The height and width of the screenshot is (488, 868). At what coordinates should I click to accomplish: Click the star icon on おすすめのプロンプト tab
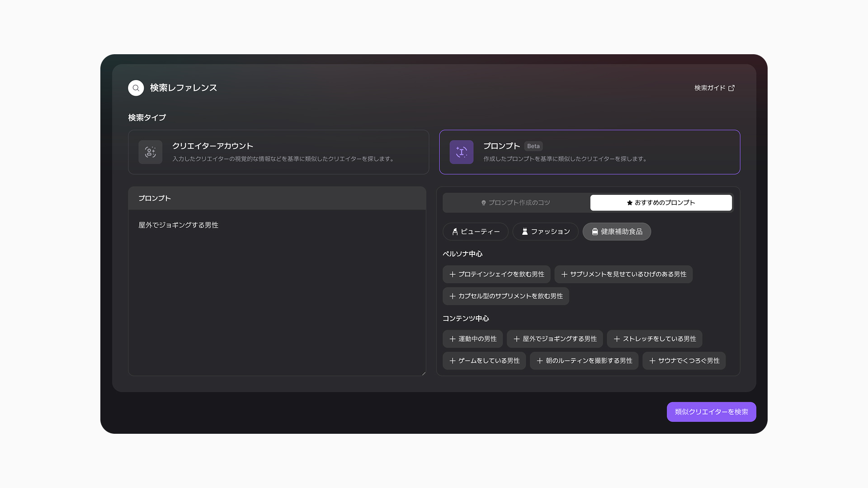pos(629,203)
